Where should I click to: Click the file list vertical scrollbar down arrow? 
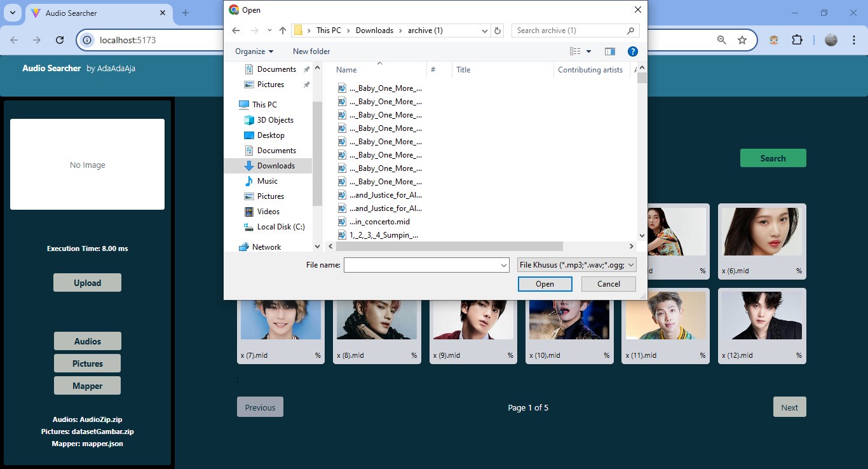(642, 236)
